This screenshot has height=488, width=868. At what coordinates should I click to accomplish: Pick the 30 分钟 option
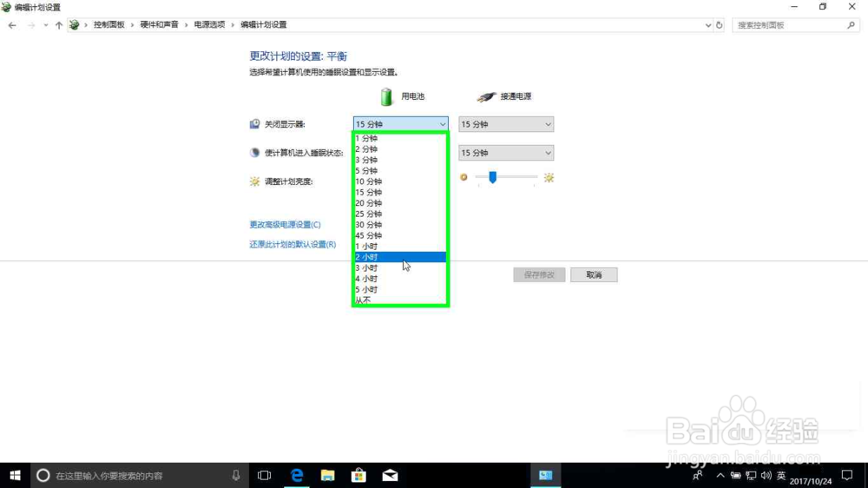[x=400, y=225]
